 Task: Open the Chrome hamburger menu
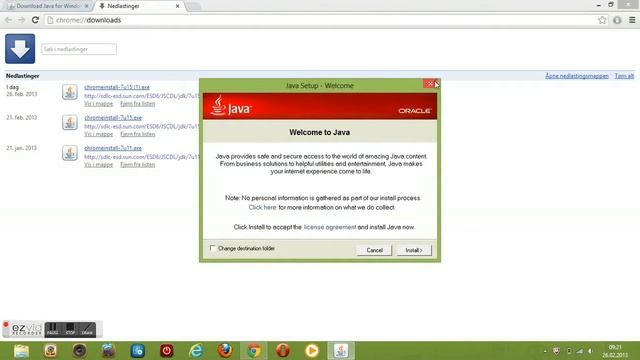(632, 20)
